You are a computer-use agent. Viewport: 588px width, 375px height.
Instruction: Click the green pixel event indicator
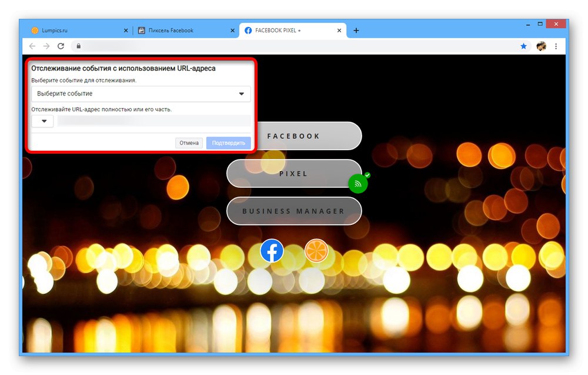(x=358, y=184)
